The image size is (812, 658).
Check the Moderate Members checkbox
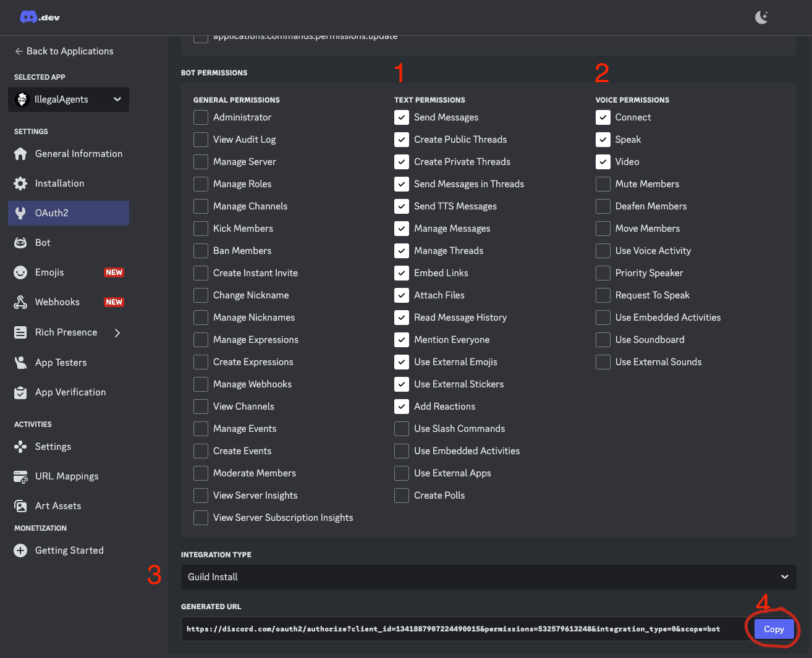(x=201, y=473)
